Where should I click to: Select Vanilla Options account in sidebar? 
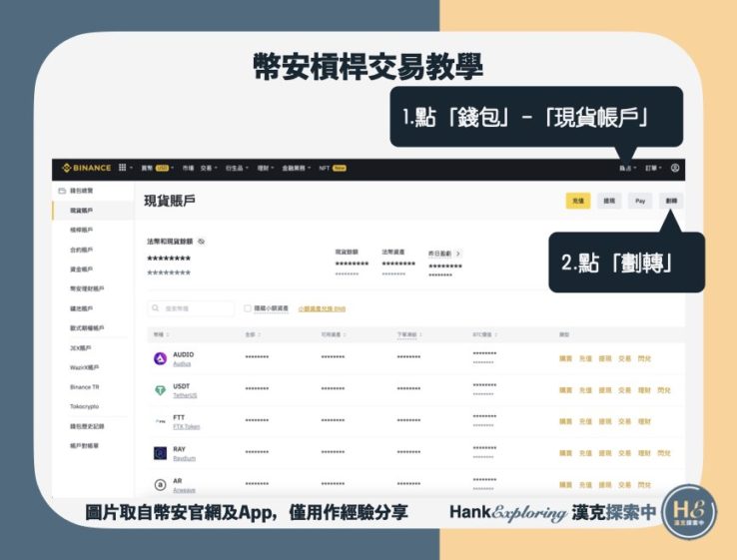(x=87, y=328)
